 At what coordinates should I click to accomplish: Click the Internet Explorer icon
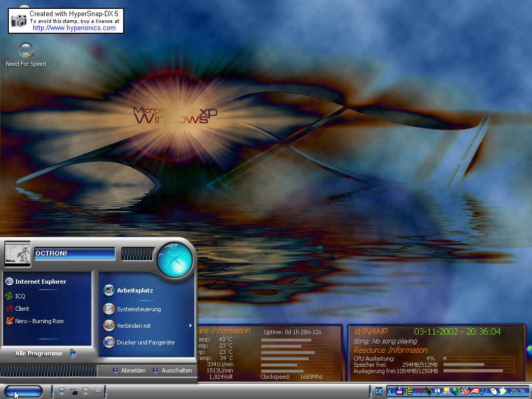(x=9, y=281)
